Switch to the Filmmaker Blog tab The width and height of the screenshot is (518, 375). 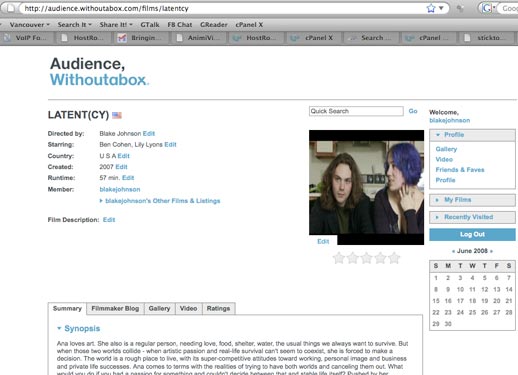(x=115, y=309)
